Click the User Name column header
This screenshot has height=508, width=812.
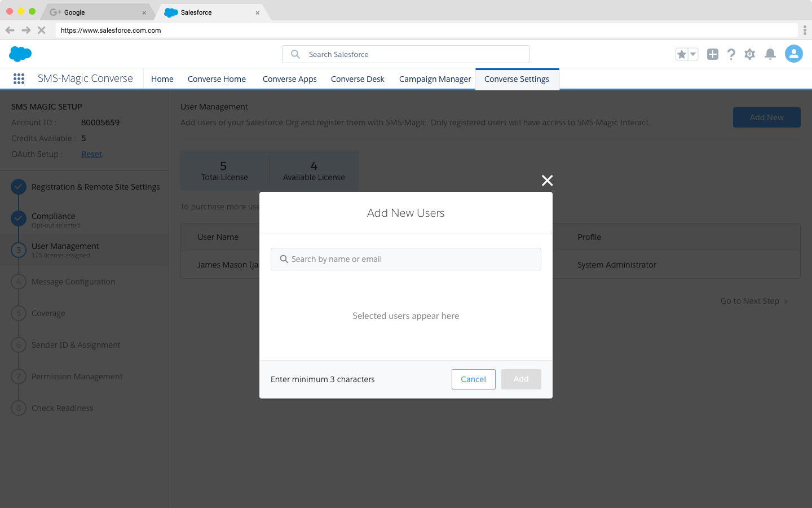[218, 237]
